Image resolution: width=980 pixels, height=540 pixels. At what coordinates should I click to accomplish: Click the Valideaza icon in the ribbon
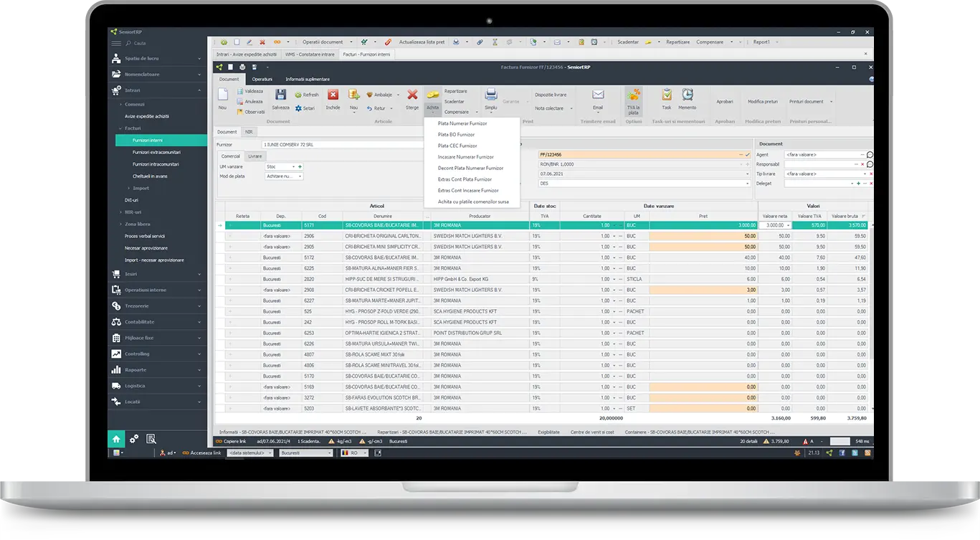click(239, 92)
